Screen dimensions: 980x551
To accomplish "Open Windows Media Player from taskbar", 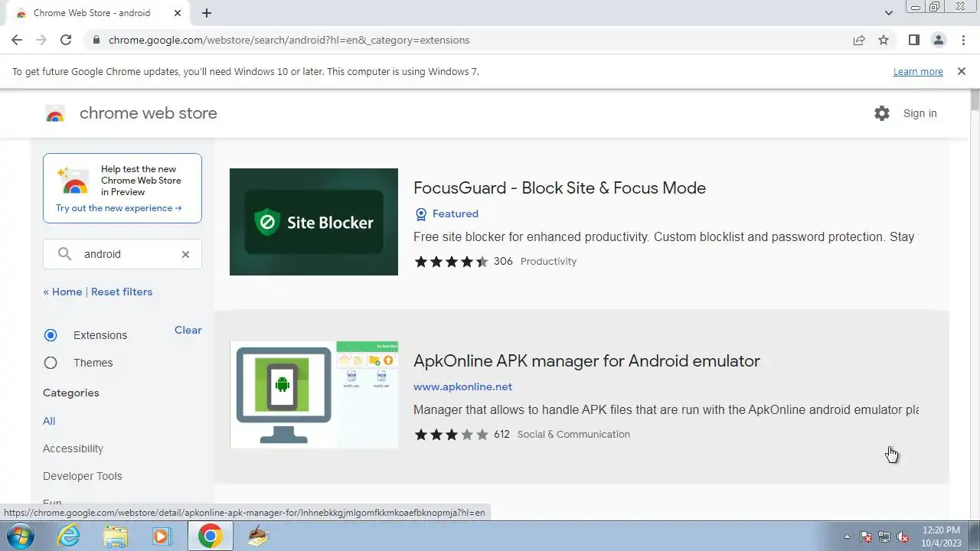I will point(162,536).
